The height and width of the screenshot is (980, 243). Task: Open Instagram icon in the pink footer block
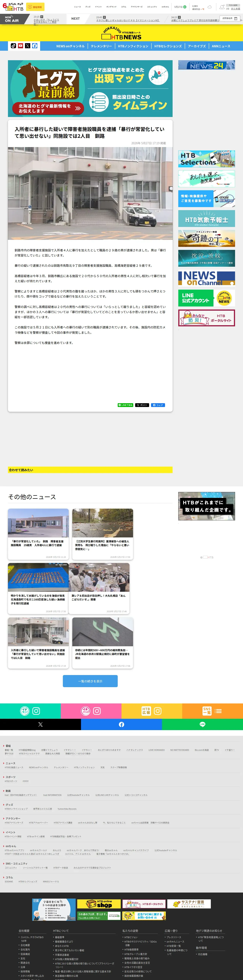pyautogui.click(x=97, y=711)
